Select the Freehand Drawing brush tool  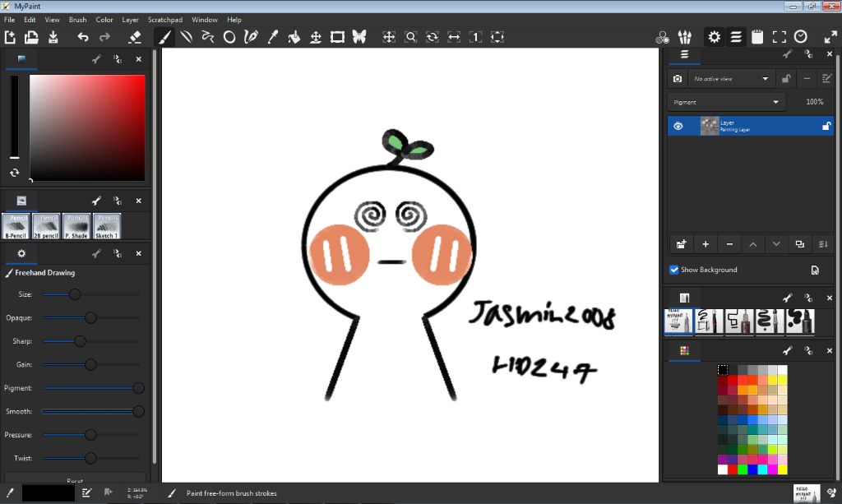tap(164, 37)
